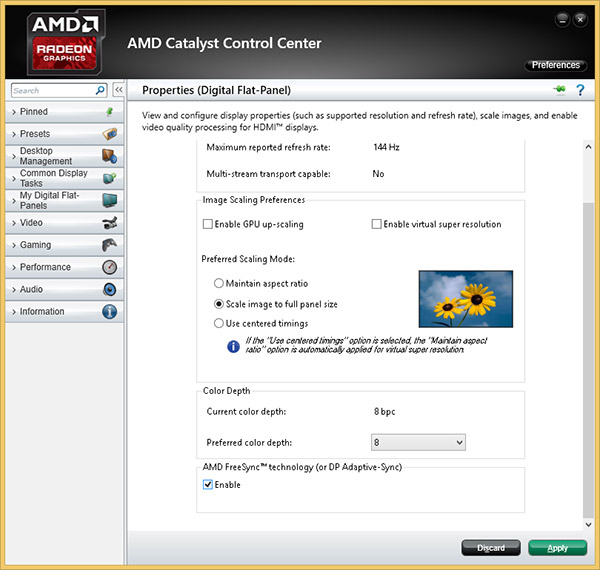Click the Pinned green pushpin icon
600x570 pixels.
(109, 112)
